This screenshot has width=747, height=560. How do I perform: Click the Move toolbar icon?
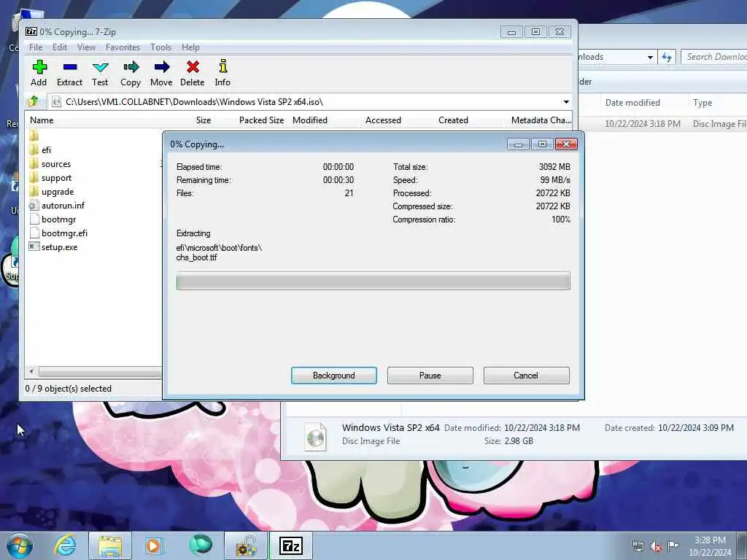coord(161,73)
